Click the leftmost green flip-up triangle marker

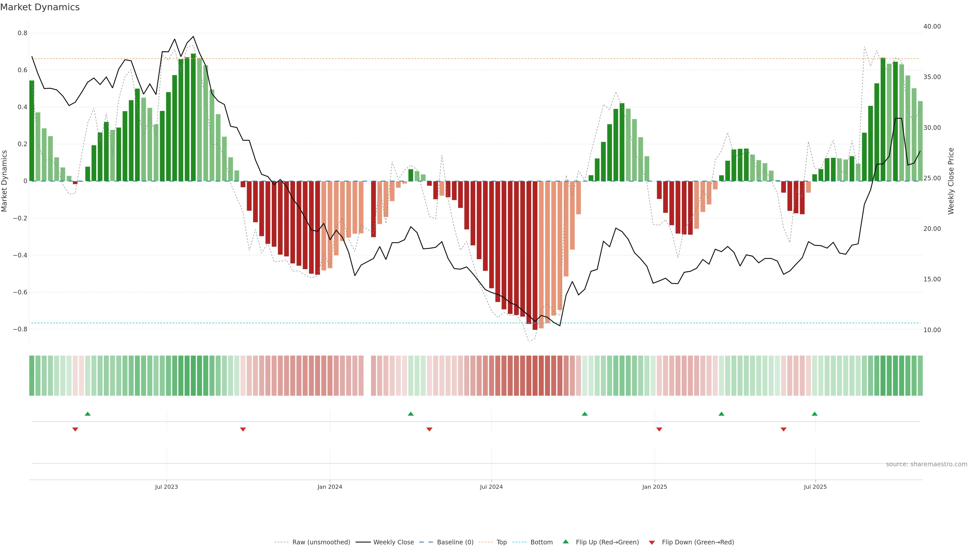coord(88,414)
